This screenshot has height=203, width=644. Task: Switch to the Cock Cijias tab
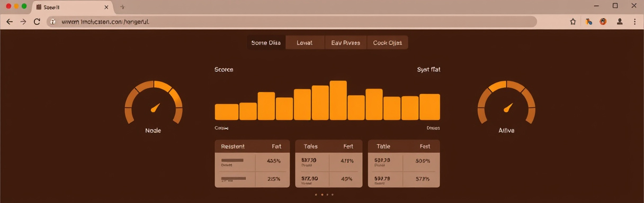point(387,43)
